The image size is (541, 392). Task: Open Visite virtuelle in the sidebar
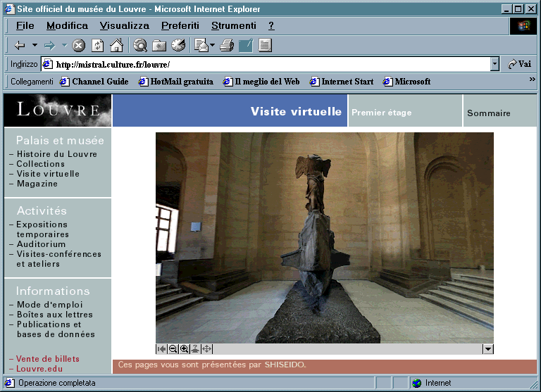click(48, 174)
